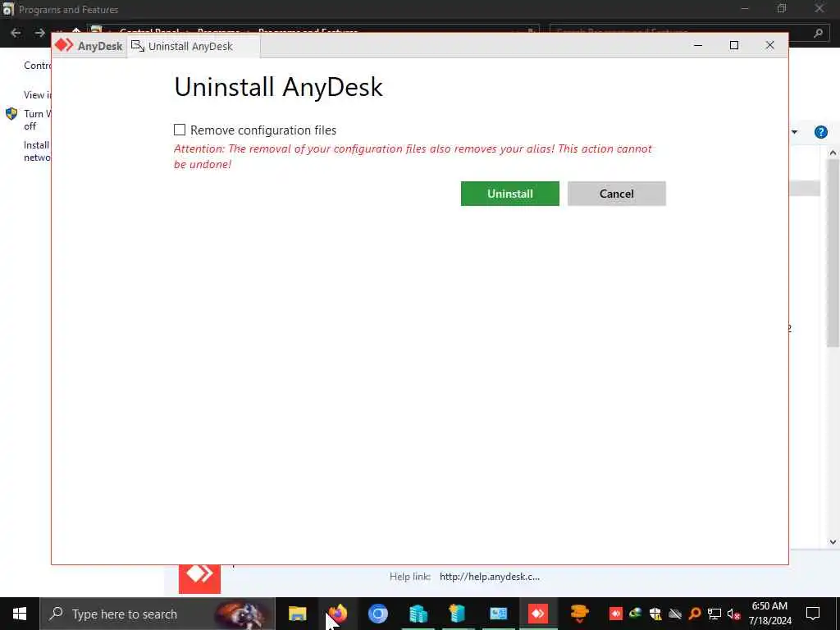840x630 pixels.
Task: Click the orange magnifier tray icon
Action: (694, 614)
